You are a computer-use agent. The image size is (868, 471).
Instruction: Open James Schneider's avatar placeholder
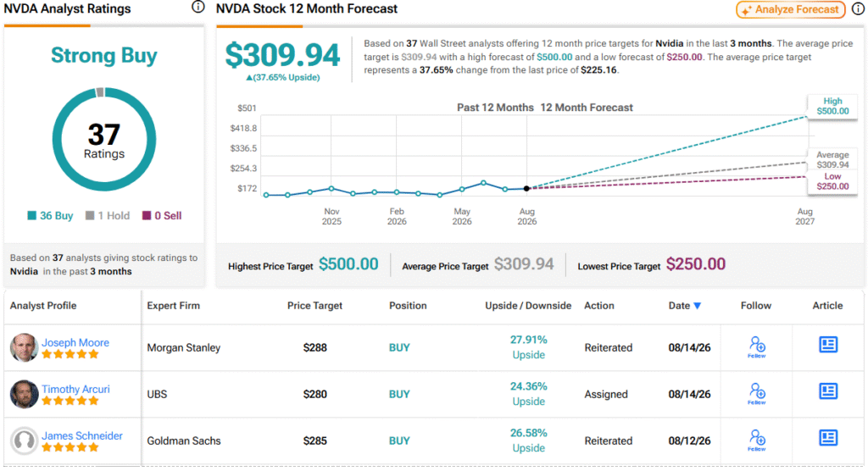(x=25, y=441)
